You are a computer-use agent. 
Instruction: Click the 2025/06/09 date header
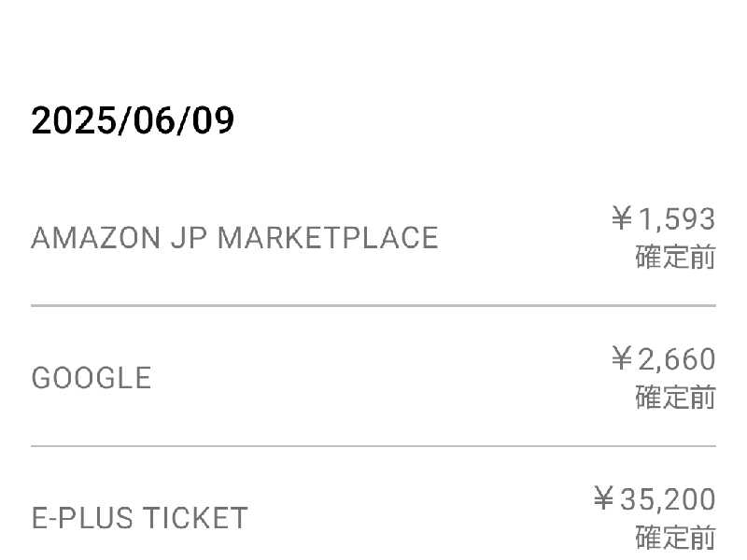pyautogui.click(x=133, y=120)
